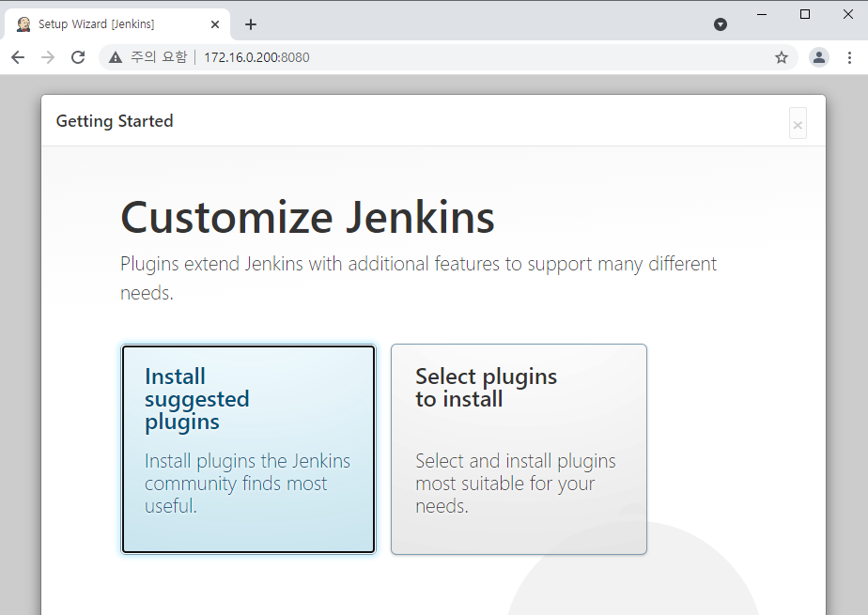Open a new browser tab
Screen dimensions: 868x615
pos(251,24)
